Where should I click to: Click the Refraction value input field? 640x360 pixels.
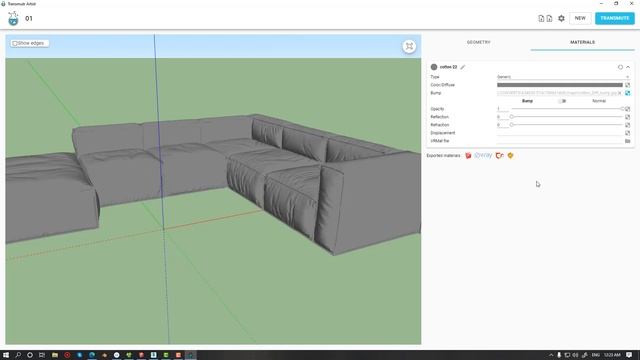pyautogui.click(x=502, y=125)
